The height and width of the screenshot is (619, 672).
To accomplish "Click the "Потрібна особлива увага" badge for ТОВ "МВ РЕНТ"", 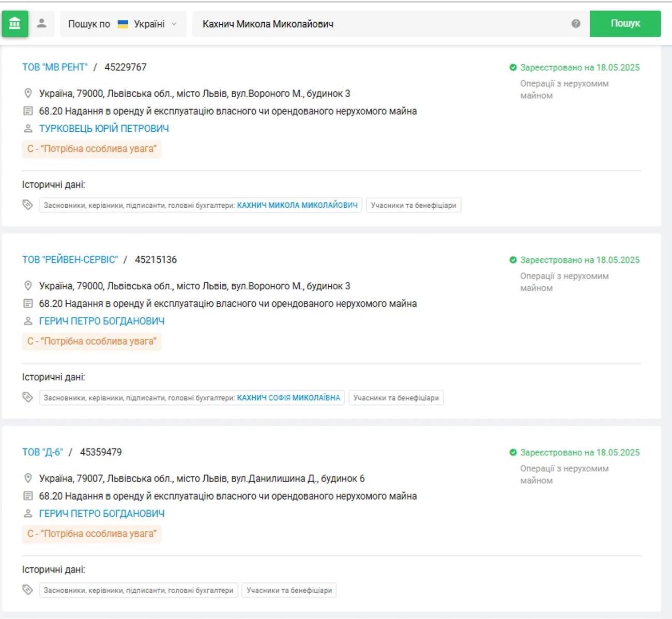I will coord(92,149).
